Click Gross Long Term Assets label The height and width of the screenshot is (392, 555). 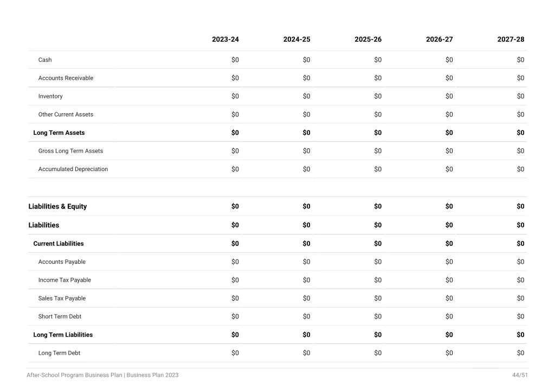(x=70, y=151)
